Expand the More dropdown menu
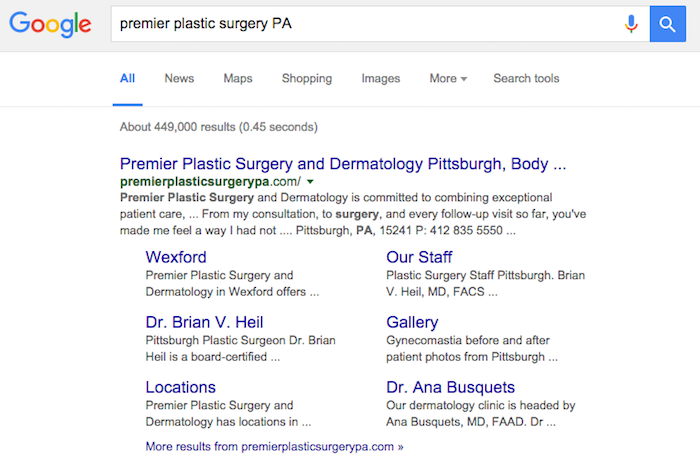Image resolution: width=700 pixels, height=468 pixels. [448, 79]
